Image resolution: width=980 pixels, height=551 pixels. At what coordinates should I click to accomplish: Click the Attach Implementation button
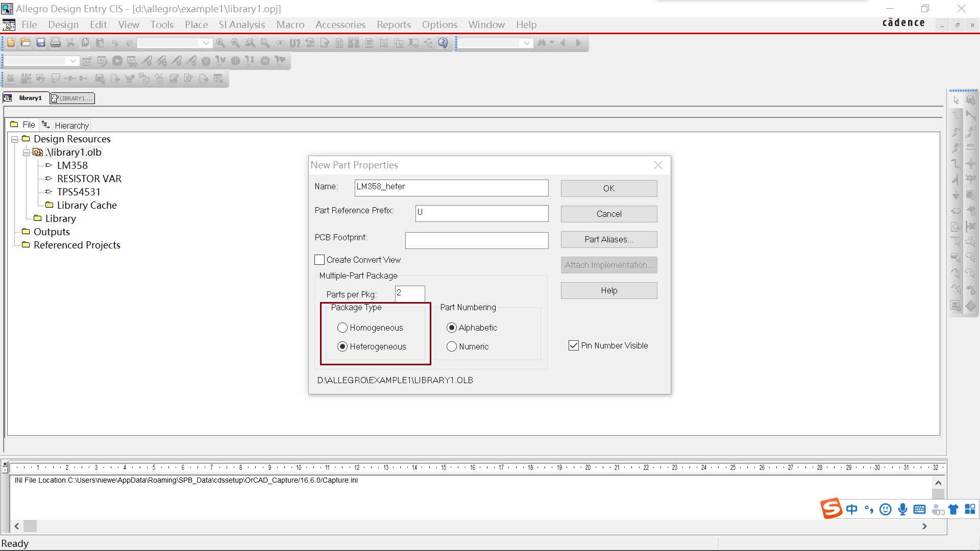click(609, 265)
